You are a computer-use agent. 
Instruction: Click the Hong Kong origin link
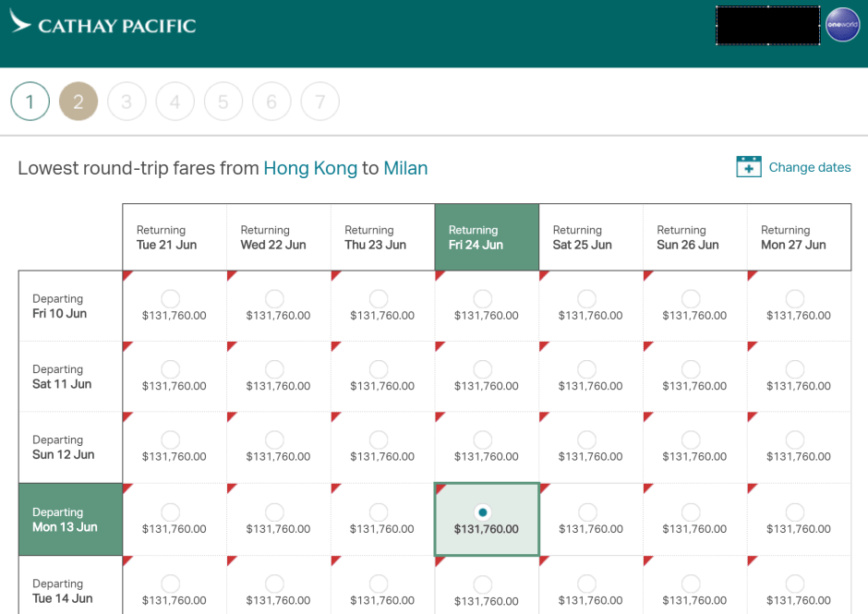(x=310, y=168)
